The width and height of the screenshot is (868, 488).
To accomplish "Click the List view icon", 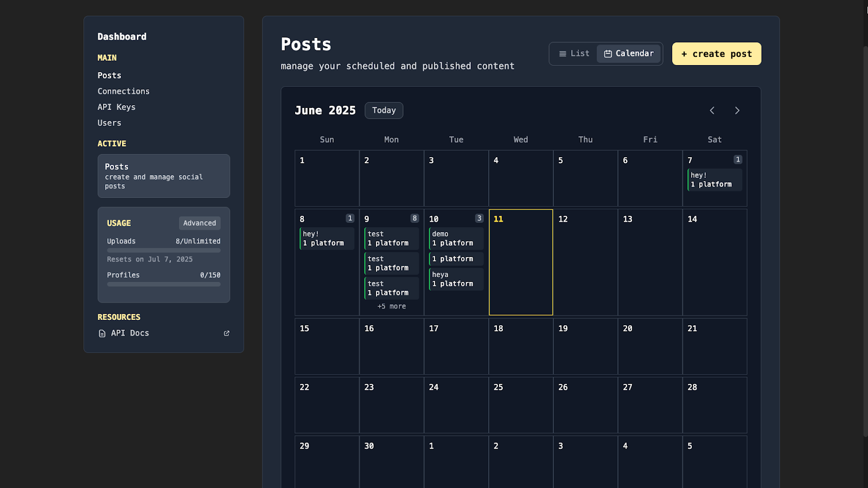I will point(562,53).
